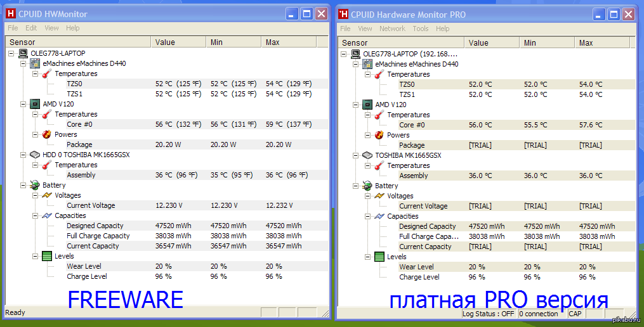Open the View menu in HWMonitor
The height and width of the screenshot is (327, 644).
[x=51, y=28]
